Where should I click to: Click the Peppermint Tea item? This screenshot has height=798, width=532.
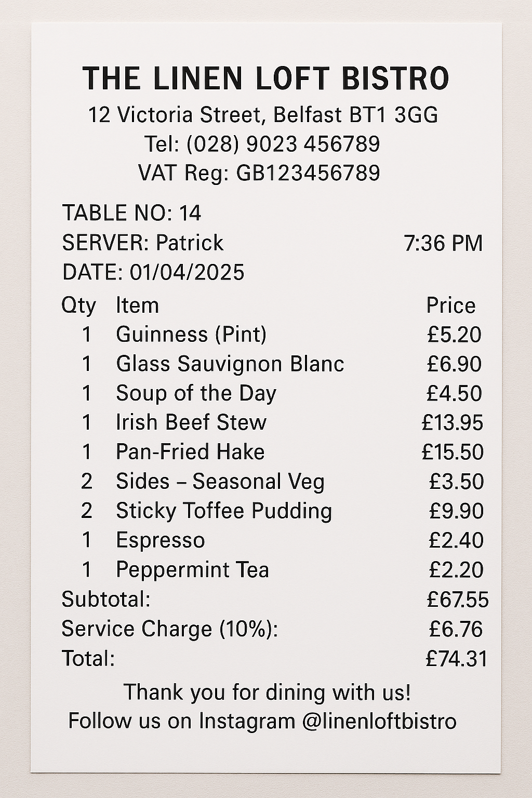click(192, 570)
